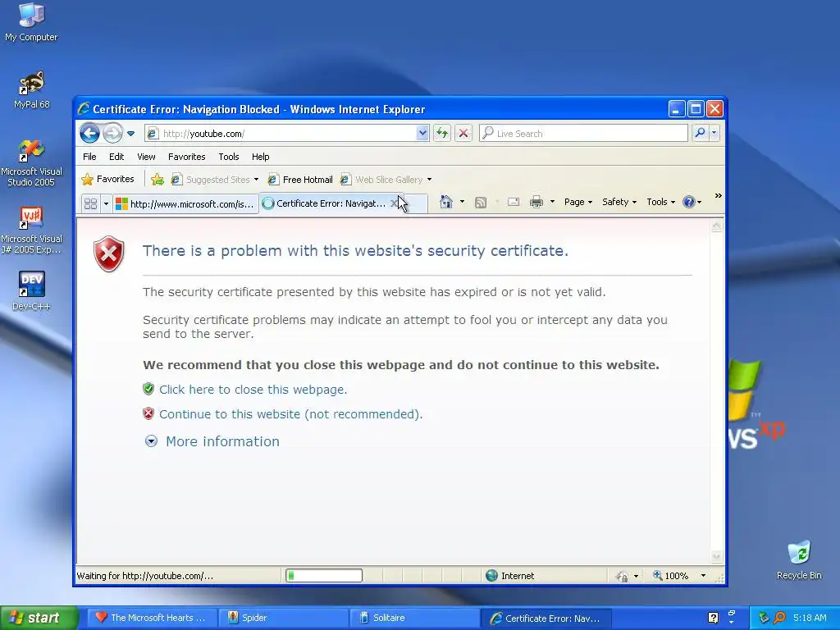
Task: Open the Help menu
Action: click(x=260, y=157)
